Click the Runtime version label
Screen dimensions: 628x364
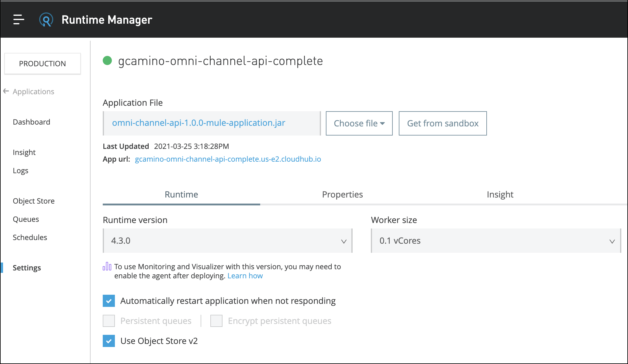(135, 220)
